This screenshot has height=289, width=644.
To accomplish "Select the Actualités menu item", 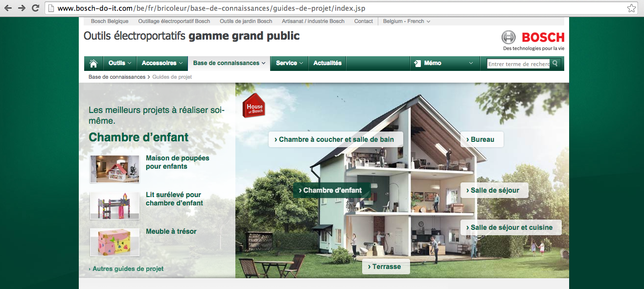I will click(327, 63).
